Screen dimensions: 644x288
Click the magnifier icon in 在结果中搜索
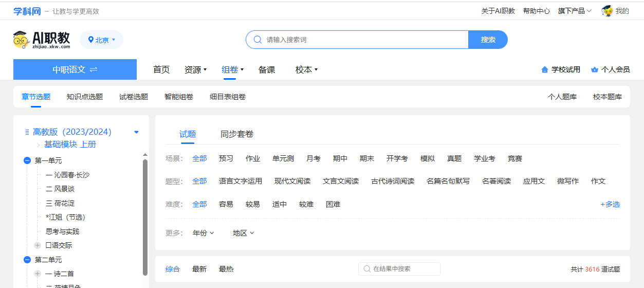367,269
